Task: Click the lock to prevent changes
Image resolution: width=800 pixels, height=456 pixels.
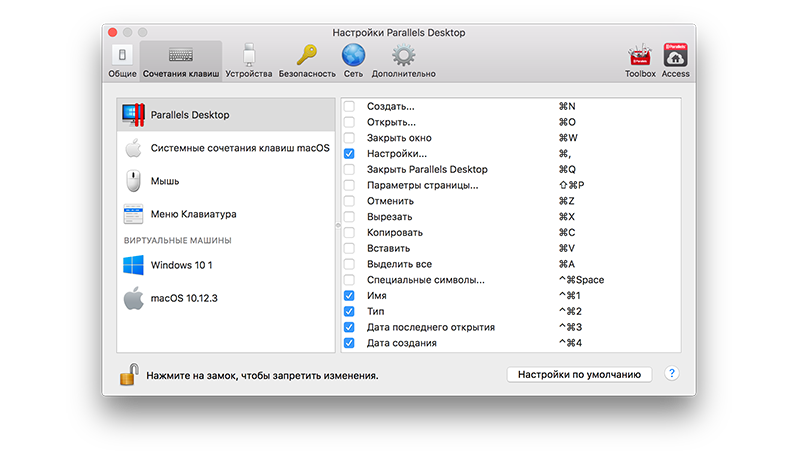Action: (x=128, y=375)
